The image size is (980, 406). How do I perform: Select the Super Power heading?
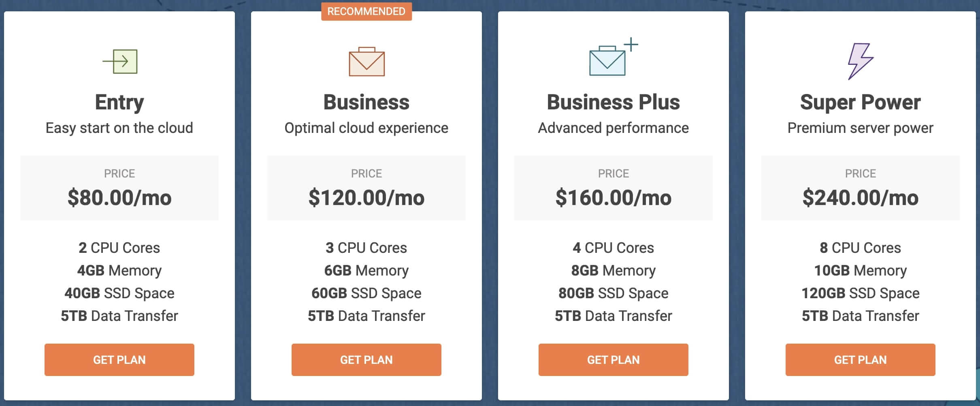tap(861, 102)
